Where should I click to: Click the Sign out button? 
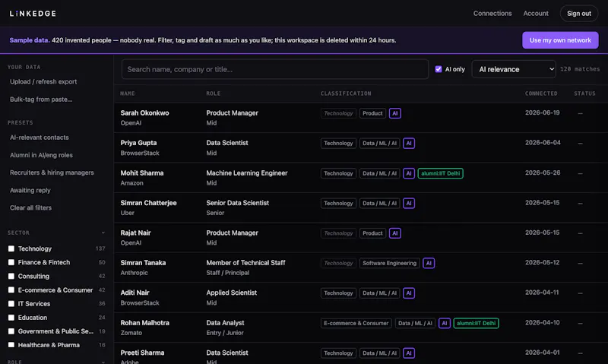[579, 14]
